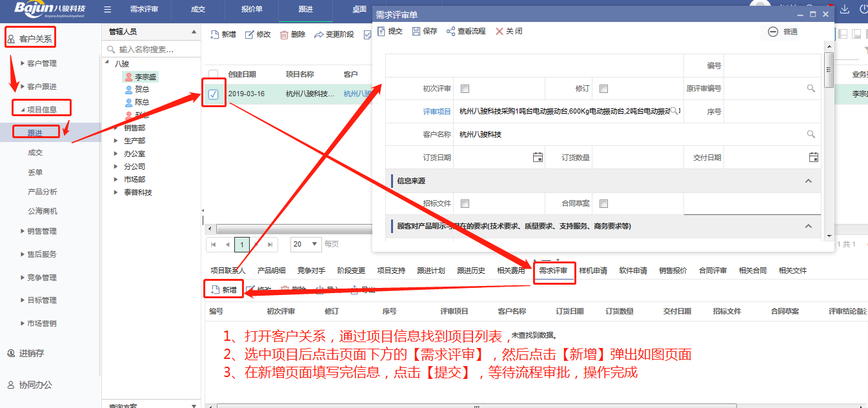The height and width of the screenshot is (408, 868).
Task: Open the 交付日期 calendar picker
Action: [x=813, y=157]
